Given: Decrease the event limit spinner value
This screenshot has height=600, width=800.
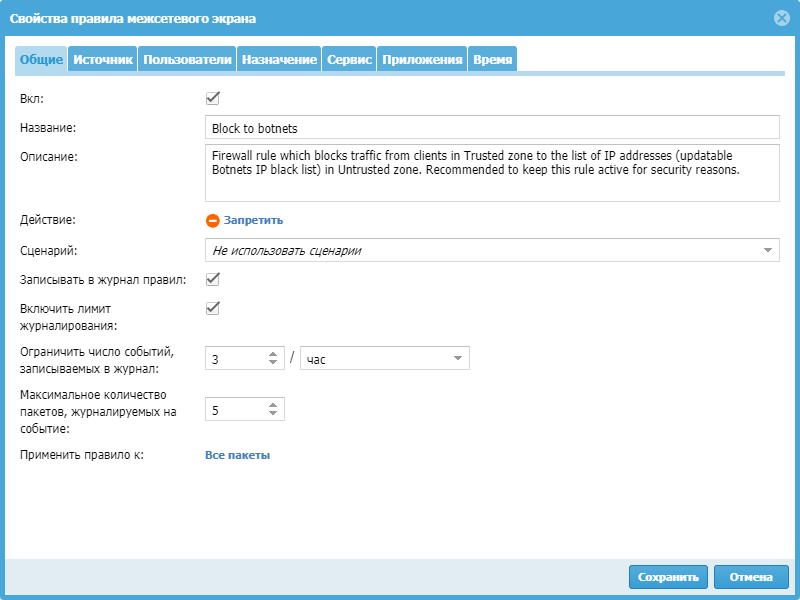Looking at the screenshot, I should (x=273, y=363).
